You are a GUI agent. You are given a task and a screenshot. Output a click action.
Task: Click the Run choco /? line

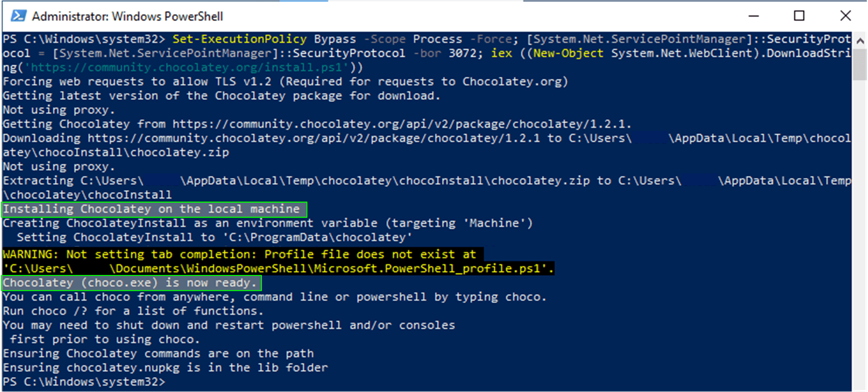(x=133, y=311)
